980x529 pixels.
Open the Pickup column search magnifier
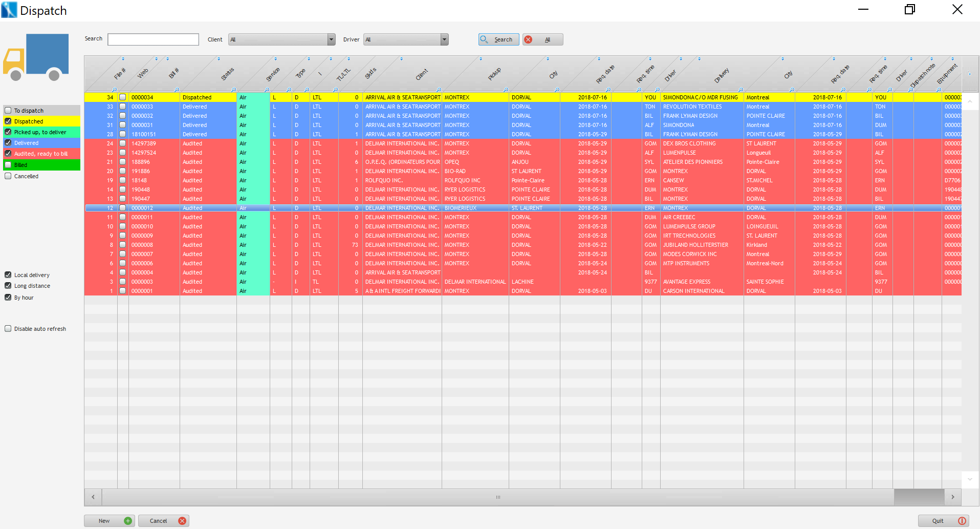pos(506,90)
